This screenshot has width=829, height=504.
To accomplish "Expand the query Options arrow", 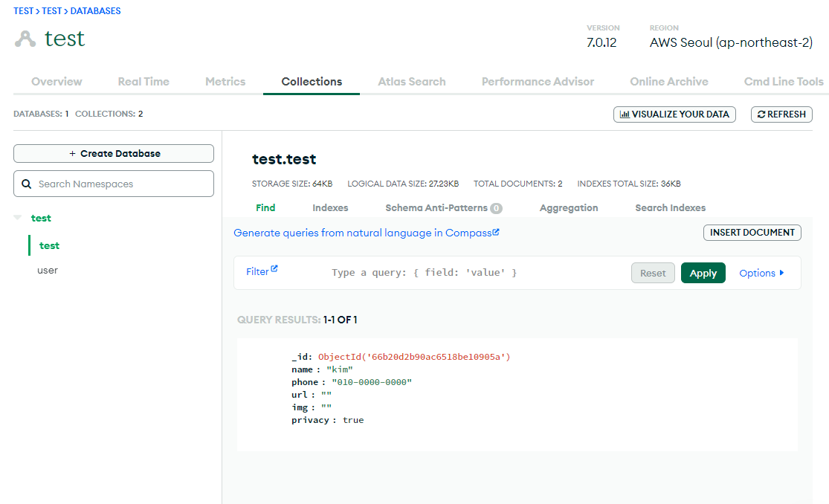I will click(782, 273).
